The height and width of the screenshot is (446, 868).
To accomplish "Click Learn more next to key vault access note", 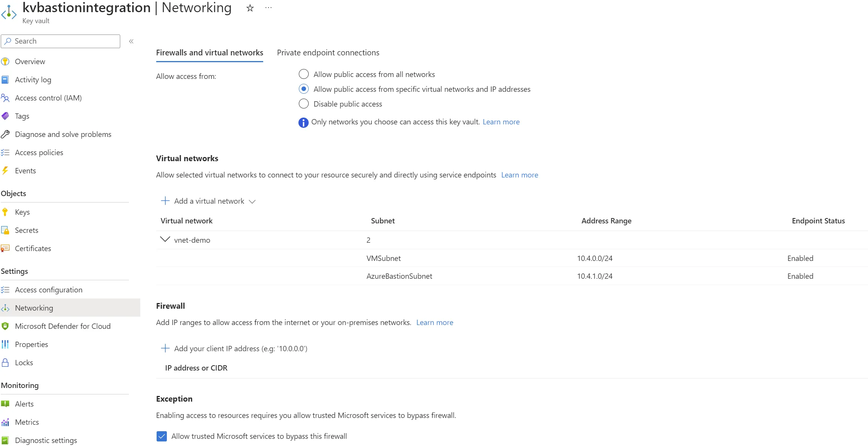I will (501, 122).
